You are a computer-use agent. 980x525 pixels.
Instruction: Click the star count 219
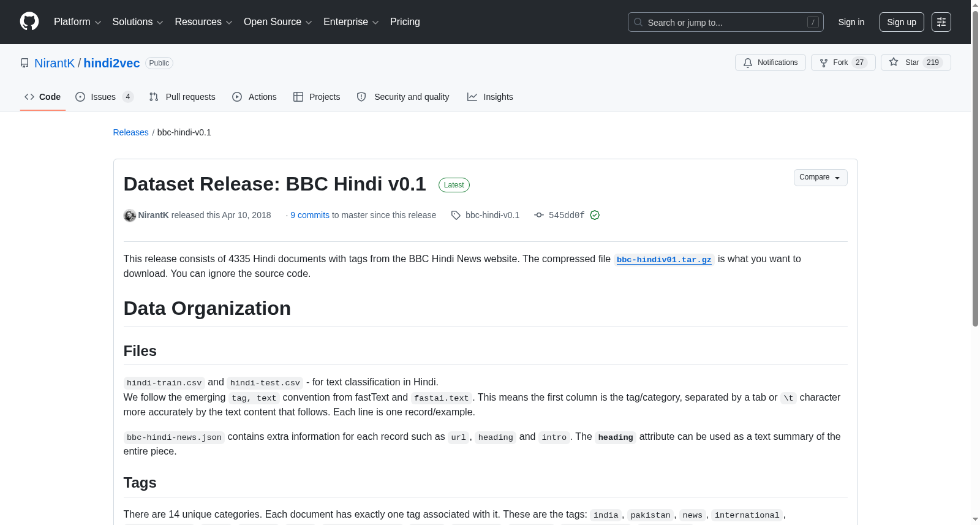click(933, 62)
